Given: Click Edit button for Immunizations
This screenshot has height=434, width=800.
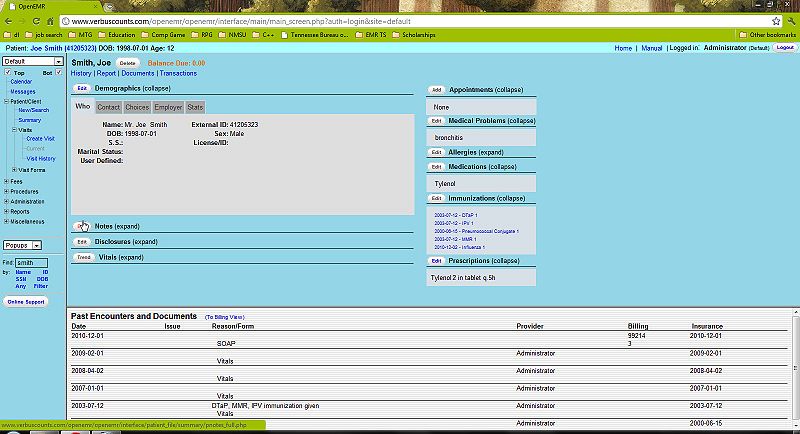Looking at the screenshot, I should 436,198.
